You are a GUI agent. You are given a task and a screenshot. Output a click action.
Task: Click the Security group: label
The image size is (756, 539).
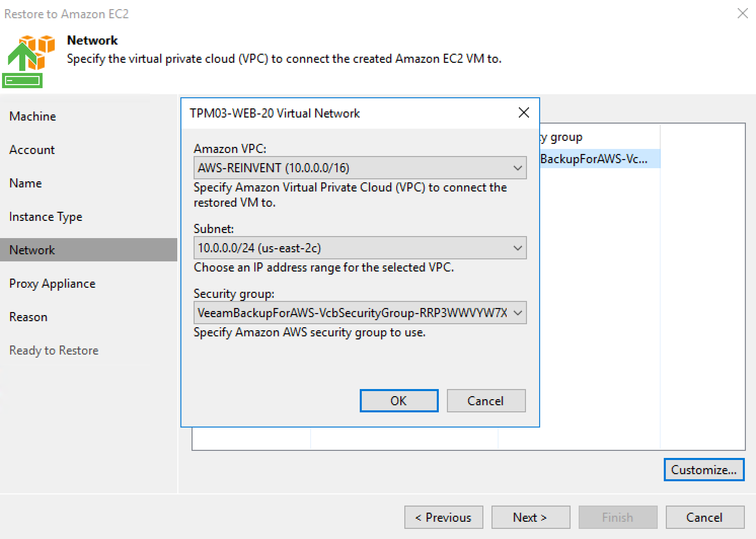pyautogui.click(x=234, y=294)
